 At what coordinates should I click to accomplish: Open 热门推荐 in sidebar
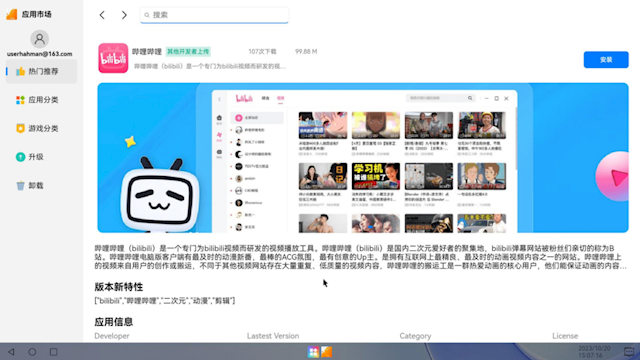41,71
